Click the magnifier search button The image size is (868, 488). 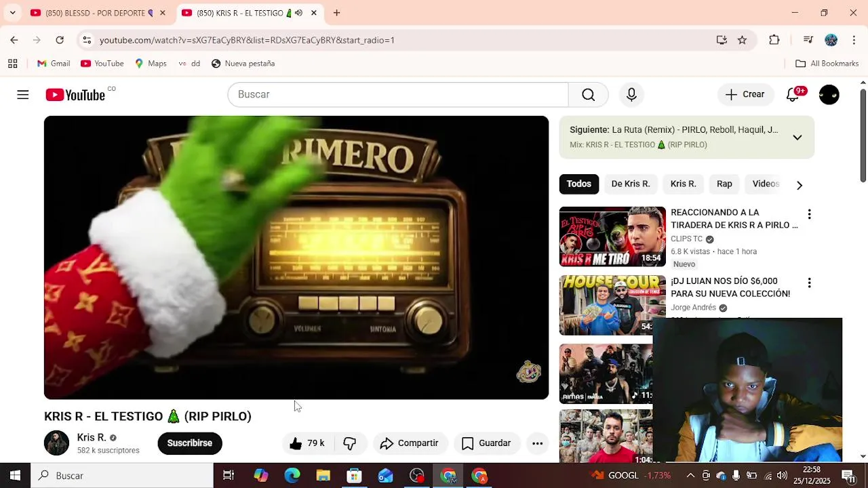click(x=588, y=95)
